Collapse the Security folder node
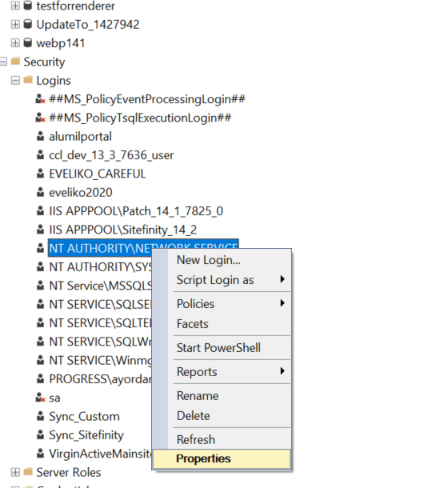This screenshot has height=488, width=422. coord(3,62)
